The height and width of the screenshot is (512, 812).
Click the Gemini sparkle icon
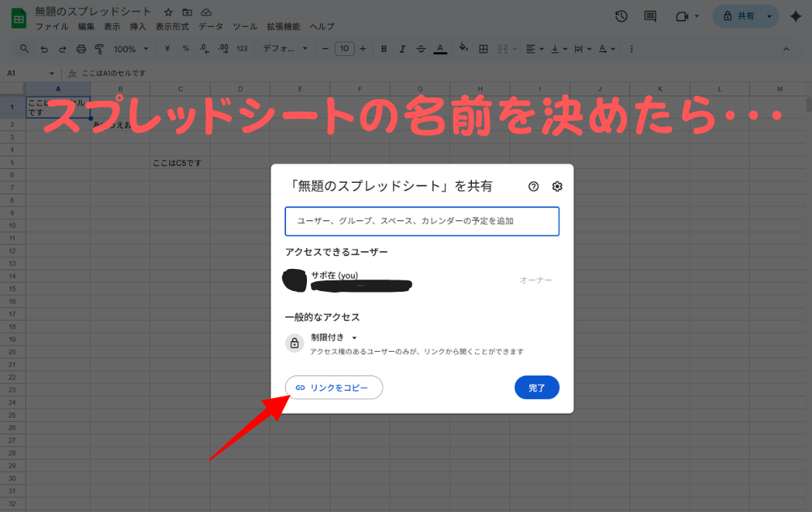point(796,16)
